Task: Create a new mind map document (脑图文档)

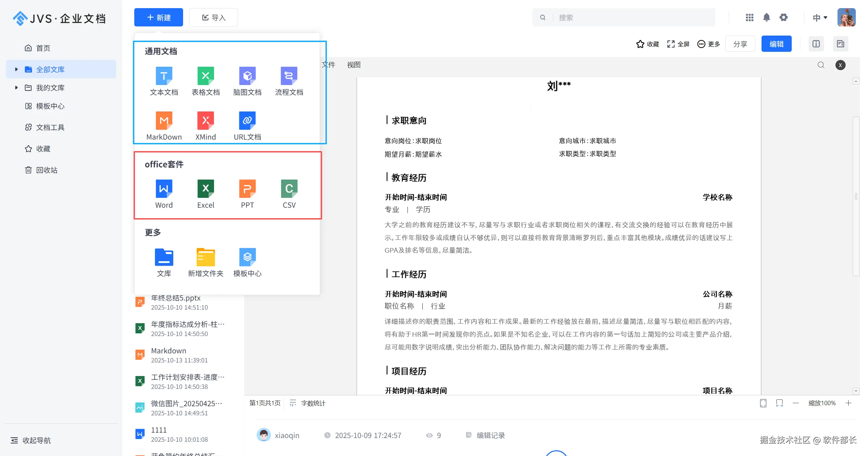Action: (247, 76)
